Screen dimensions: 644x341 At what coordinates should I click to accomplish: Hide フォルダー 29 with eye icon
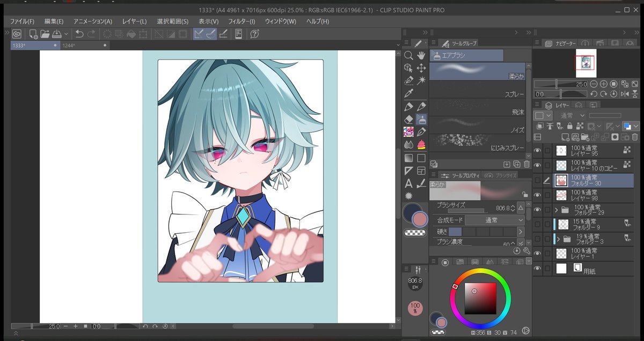(538, 210)
